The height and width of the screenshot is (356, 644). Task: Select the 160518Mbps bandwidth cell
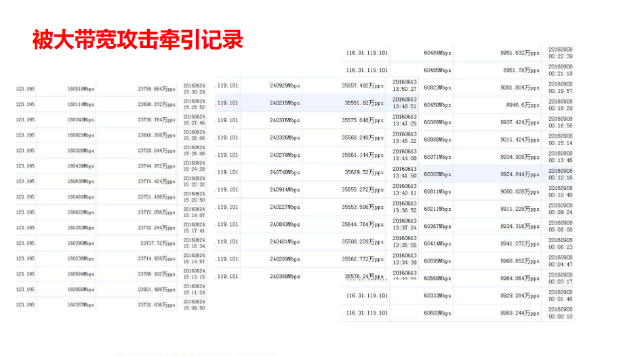point(81,89)
